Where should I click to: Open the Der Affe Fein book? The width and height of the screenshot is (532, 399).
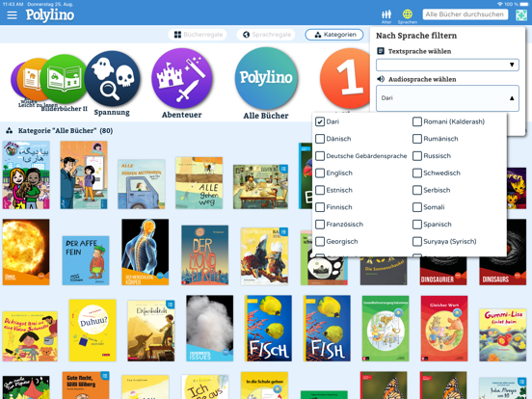click(86, 260)
